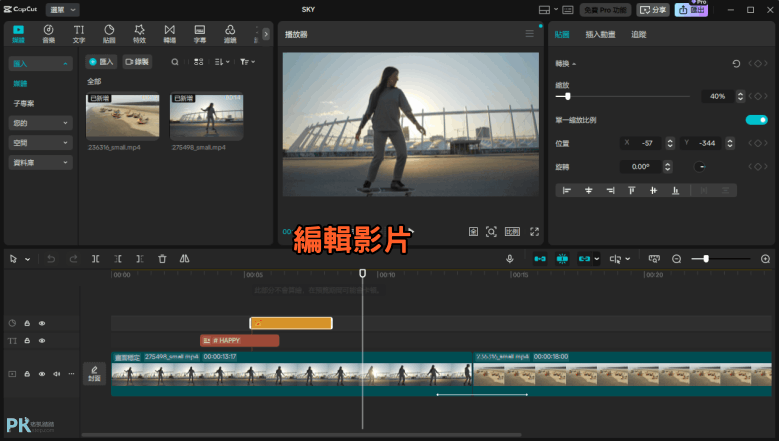Hide the text track with eye icon

pos(42,341)
